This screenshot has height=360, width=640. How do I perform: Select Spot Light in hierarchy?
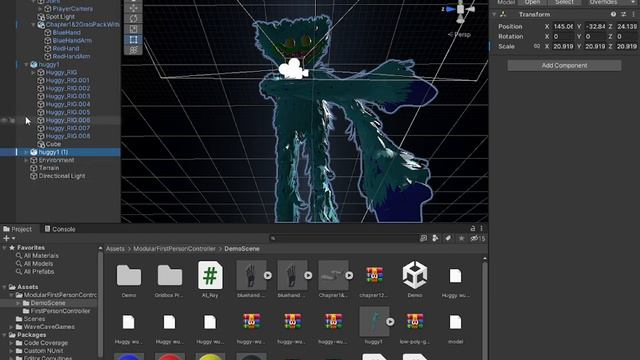60,17
